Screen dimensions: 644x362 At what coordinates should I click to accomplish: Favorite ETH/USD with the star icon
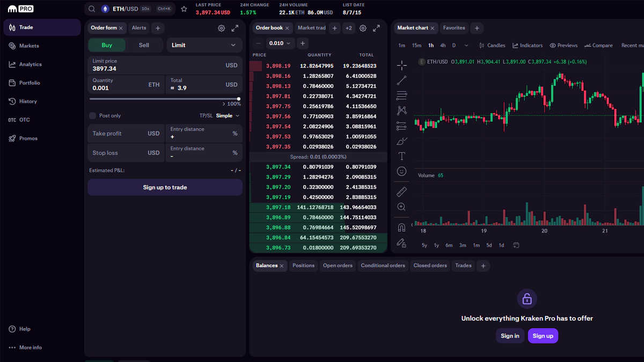click(184, 9)
